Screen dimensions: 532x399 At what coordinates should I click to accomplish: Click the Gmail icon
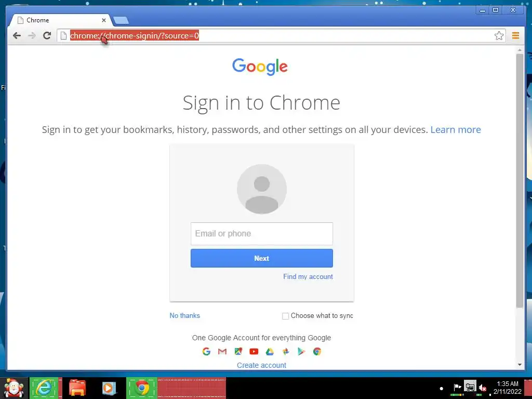[222, 352]
